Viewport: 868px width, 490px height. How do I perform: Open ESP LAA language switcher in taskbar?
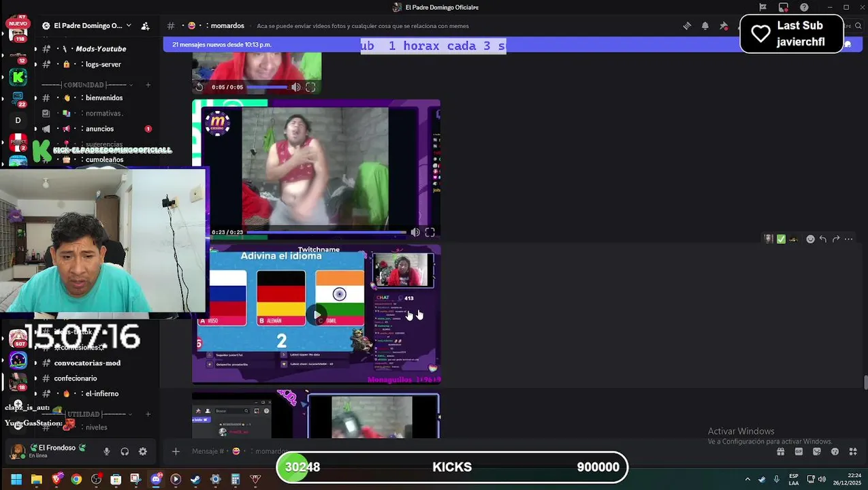tap(794, 479)
